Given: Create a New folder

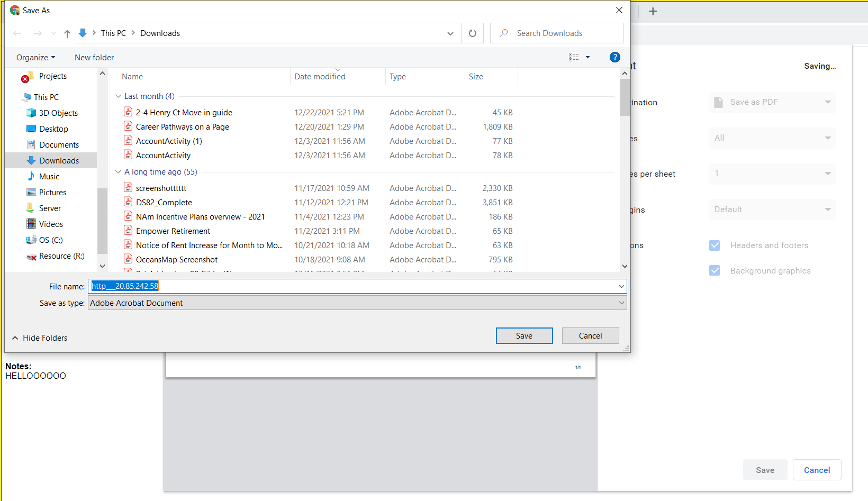Looking at the screenshot, I should pyautogui.click(x=94, y=57).
